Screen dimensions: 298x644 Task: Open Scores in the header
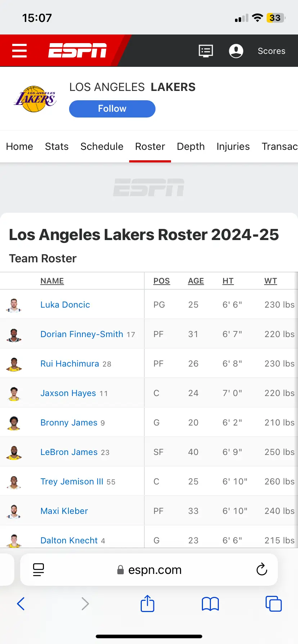[x=271, y=51]
